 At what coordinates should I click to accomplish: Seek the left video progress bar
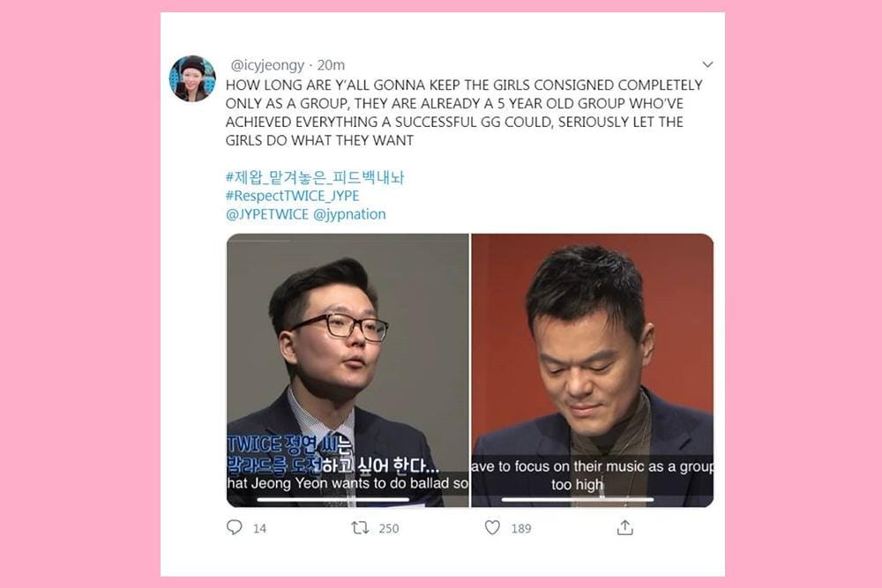click(x=333, y=499)
